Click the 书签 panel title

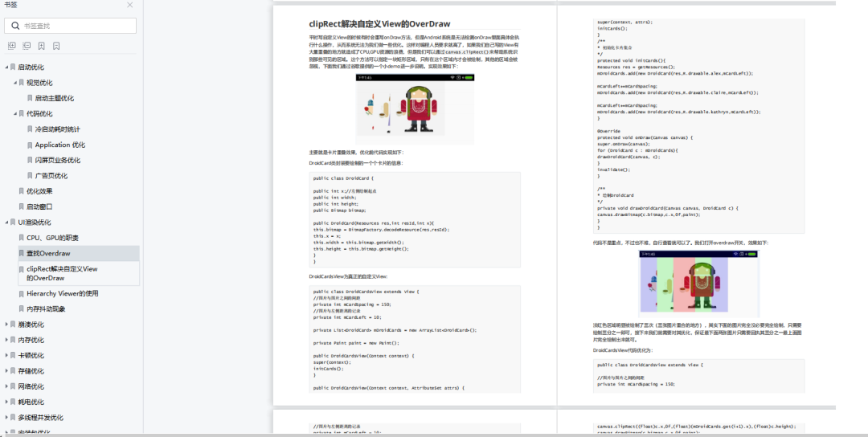tap(10, 5)
